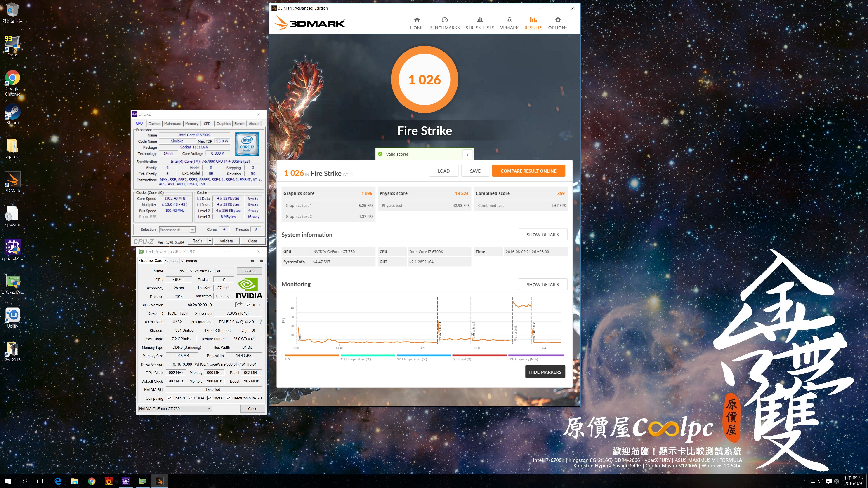The image size is (868, 488).
Task: Toggle OpenCL checkbox in GPU-Z
Action: [x=170, y=398]
